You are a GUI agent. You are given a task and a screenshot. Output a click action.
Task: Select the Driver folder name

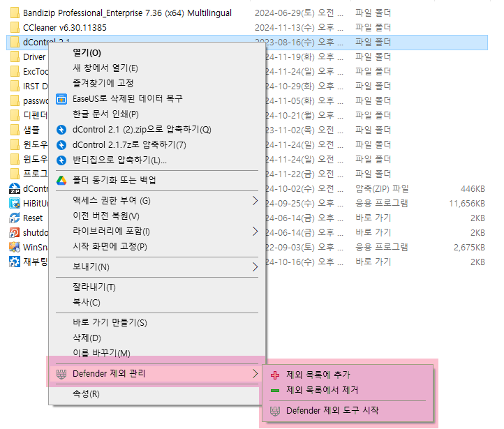click(34, 57)
